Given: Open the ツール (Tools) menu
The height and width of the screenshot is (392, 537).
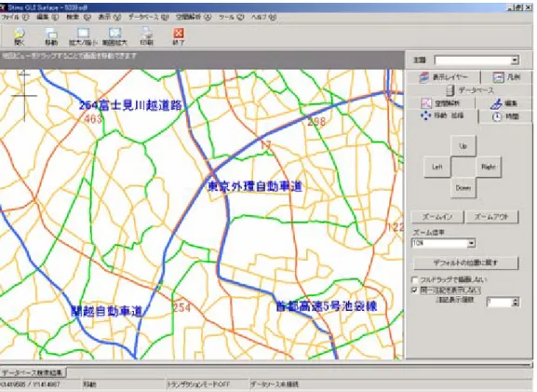Looking at the screenshot, I should (231, 17).
